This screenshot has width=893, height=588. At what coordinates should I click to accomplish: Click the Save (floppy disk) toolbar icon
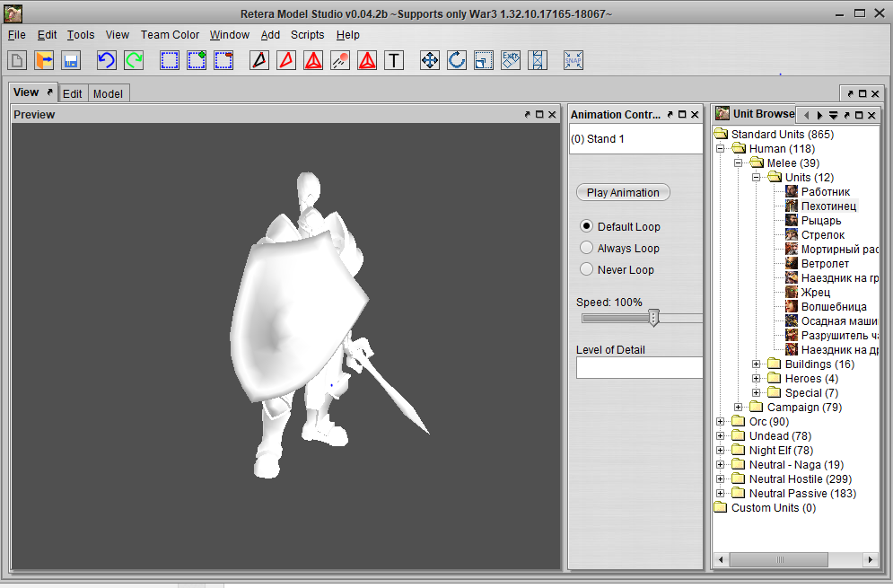point(71,60)
